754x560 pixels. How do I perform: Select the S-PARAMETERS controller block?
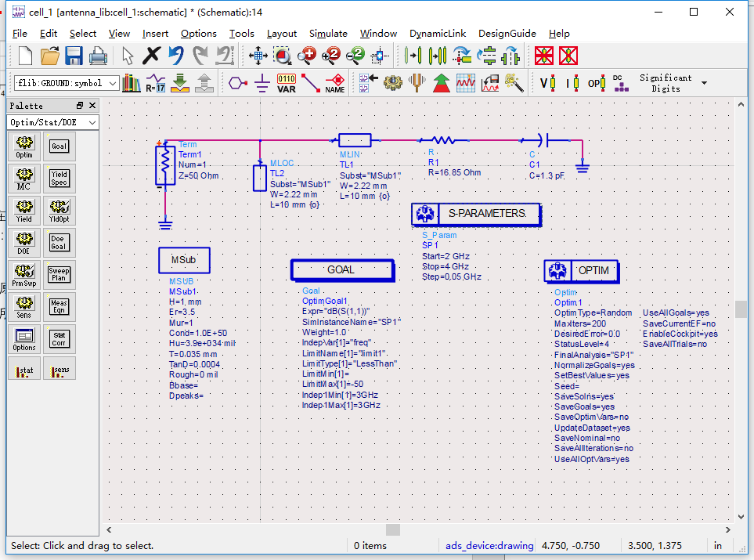[x=476, y=214]
